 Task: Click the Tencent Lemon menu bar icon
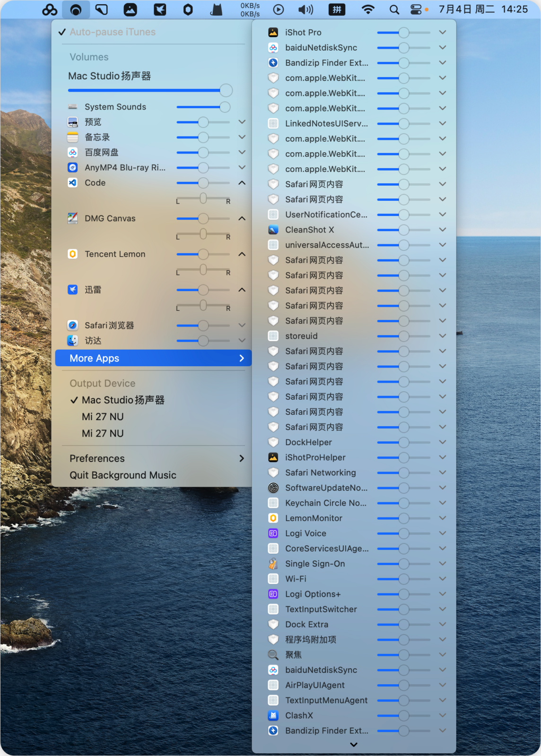[188, 9]
